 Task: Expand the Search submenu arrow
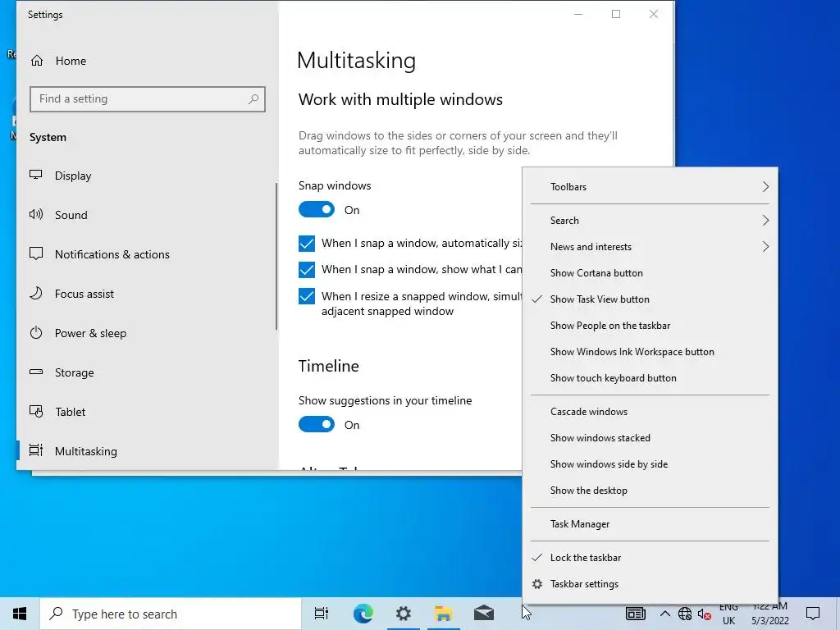765,220
